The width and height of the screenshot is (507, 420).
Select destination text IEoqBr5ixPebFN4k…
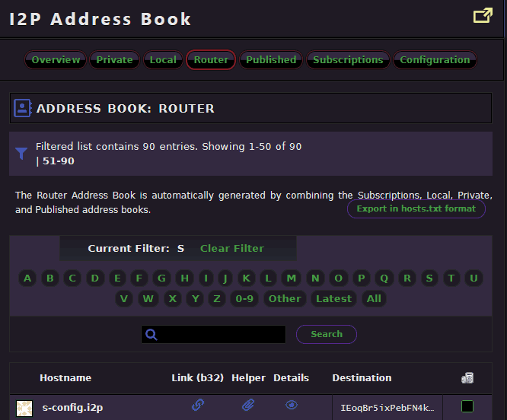pyautogui.click(x=387, y=408)
